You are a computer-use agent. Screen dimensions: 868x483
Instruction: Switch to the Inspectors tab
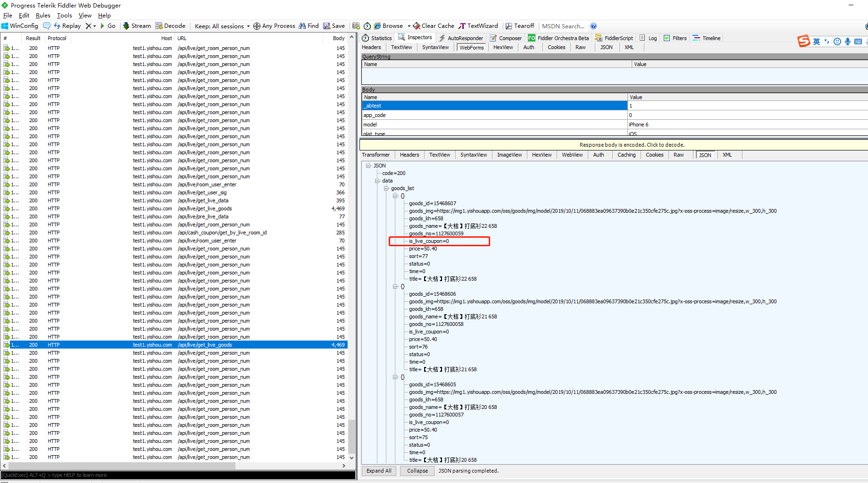point(415,38)
